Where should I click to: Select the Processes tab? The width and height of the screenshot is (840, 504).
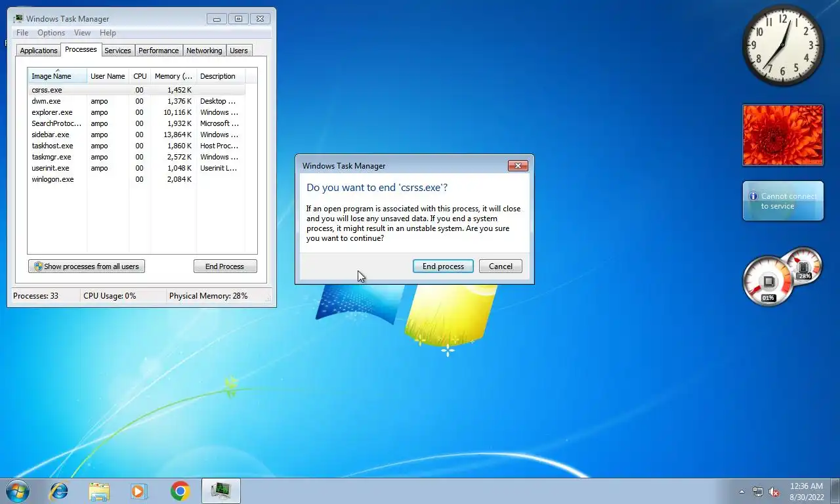tap(81, 49)
